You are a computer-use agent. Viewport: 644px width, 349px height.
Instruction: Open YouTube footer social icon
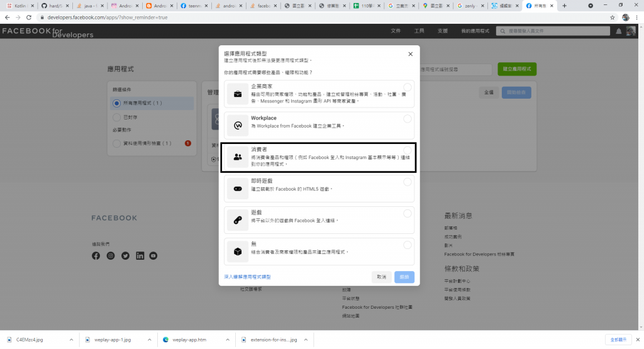click(153, 256)
